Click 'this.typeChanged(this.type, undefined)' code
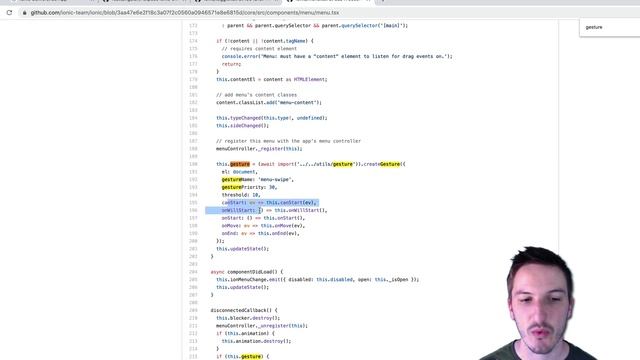 [272, 118]
